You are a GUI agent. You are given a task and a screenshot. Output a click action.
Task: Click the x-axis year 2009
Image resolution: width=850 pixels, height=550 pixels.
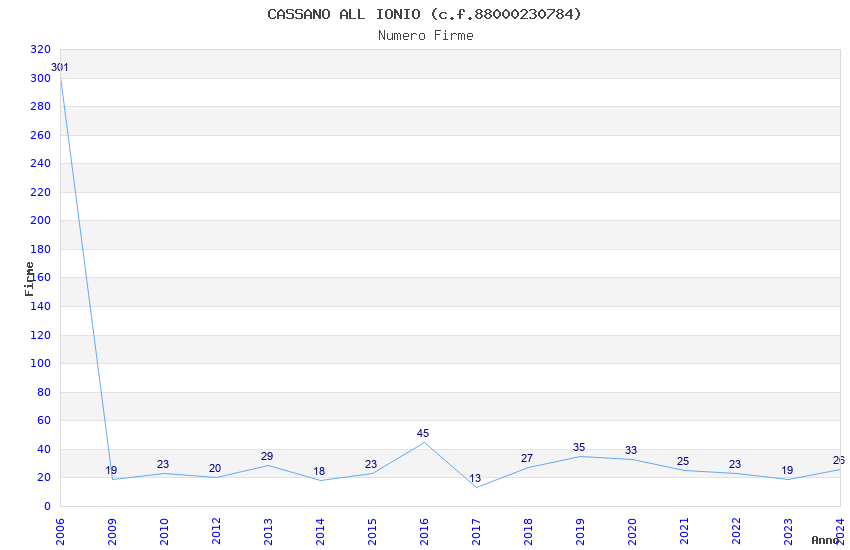(112, 532)
